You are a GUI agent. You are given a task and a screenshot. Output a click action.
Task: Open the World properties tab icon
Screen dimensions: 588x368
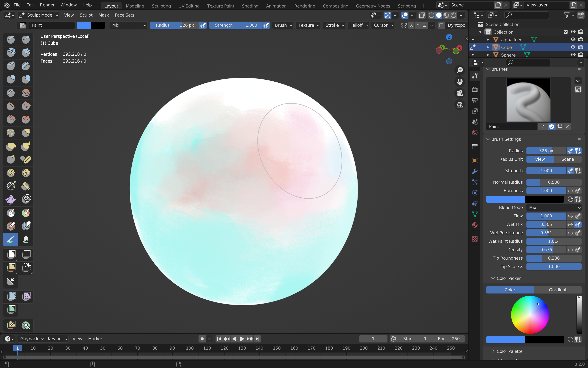pyautogui.click(x=475, y=133)
